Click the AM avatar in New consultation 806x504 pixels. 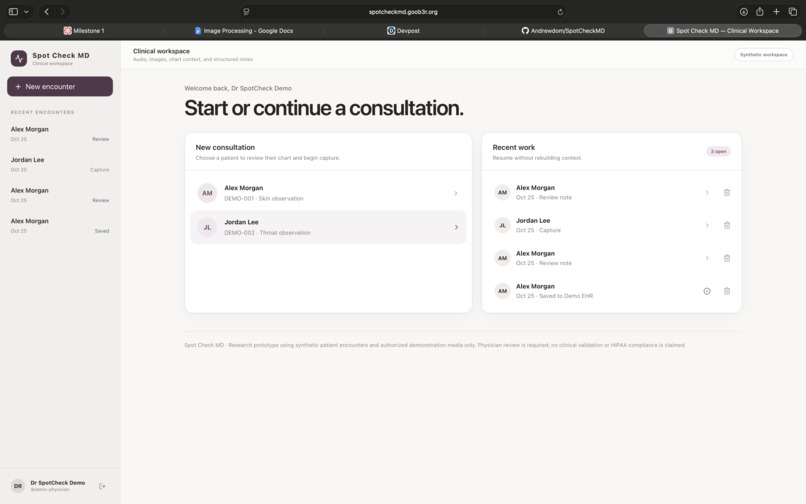[207, 193]
